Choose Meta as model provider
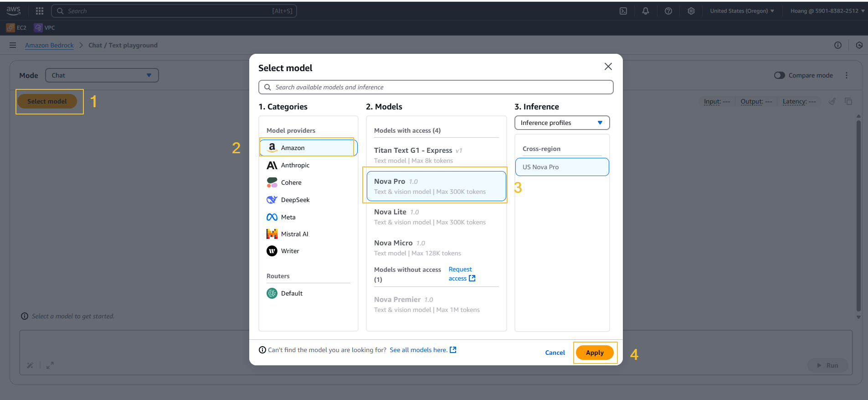The image size is (868, 400). [308, 217]
